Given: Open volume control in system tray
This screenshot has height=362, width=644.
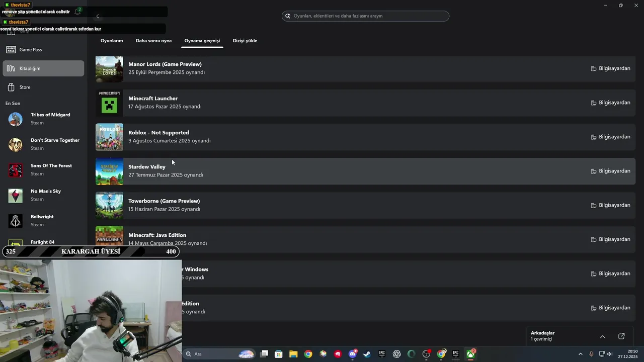Looking at the screenshot, I should click(x=609, y=354).
